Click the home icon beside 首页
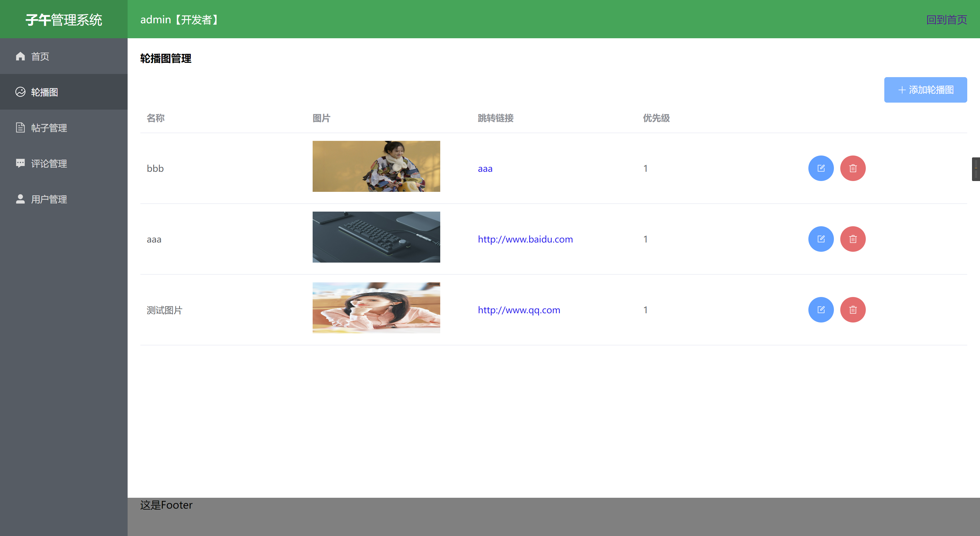The height and width of the screenshot is (536, 980). click(20, 56)
